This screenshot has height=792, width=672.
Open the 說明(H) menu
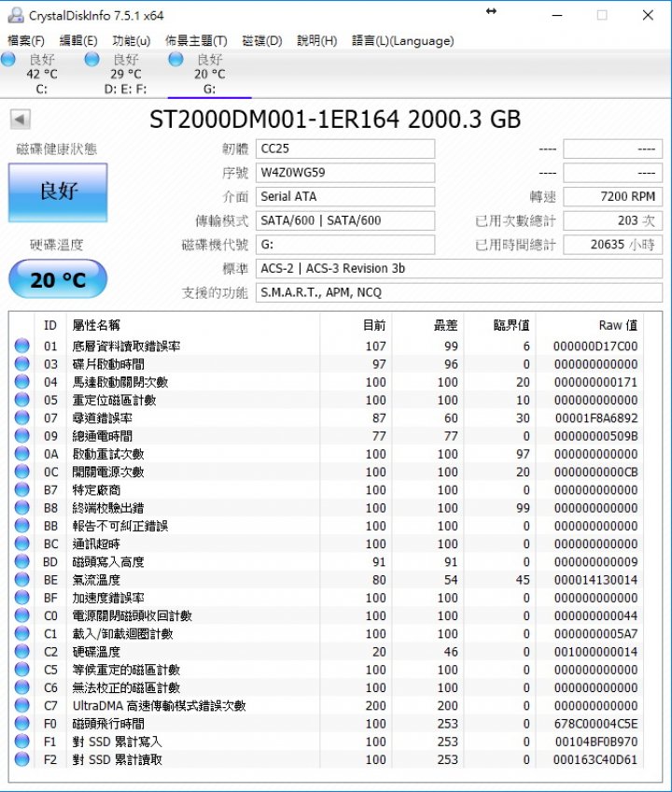(317, 41)
